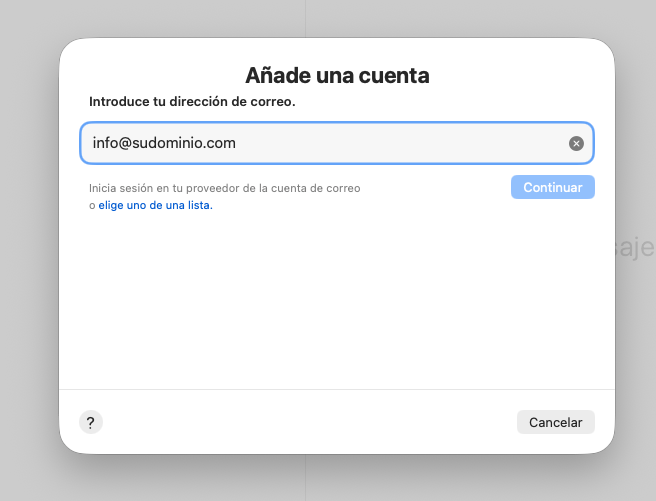
Task: Click the Continuar button
Action: [x=552, y=187]
